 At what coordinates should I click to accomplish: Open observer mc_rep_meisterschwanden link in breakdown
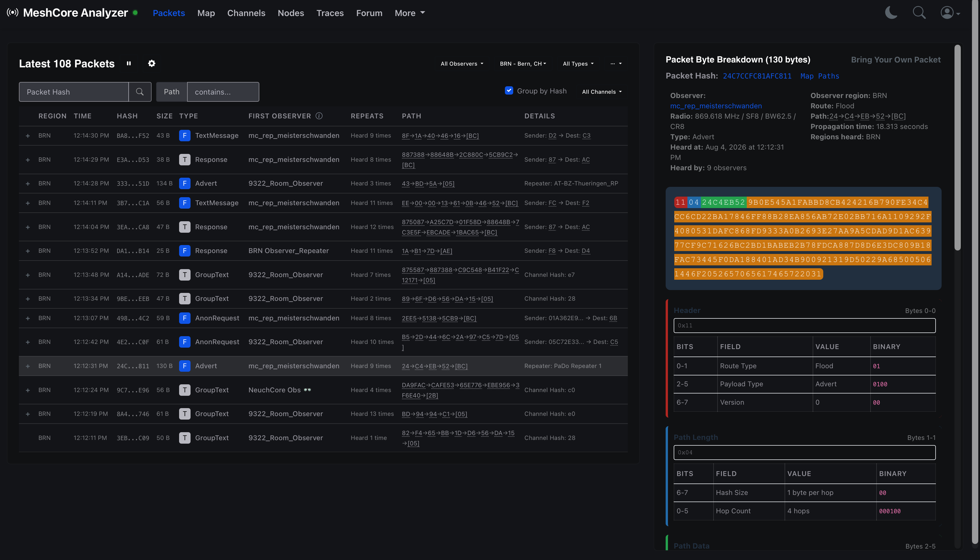point(716,106)
